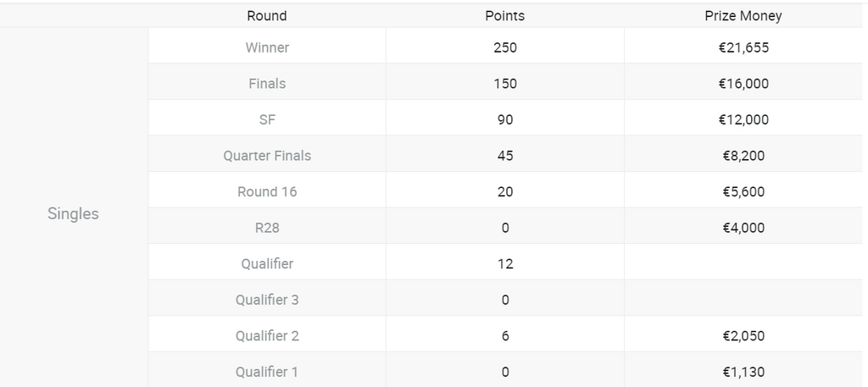The width and height of the screenshot is (868, 387).
Task: Click the €21,655 prize money cell
Action: pyautogui.click(x=743, y=47)
